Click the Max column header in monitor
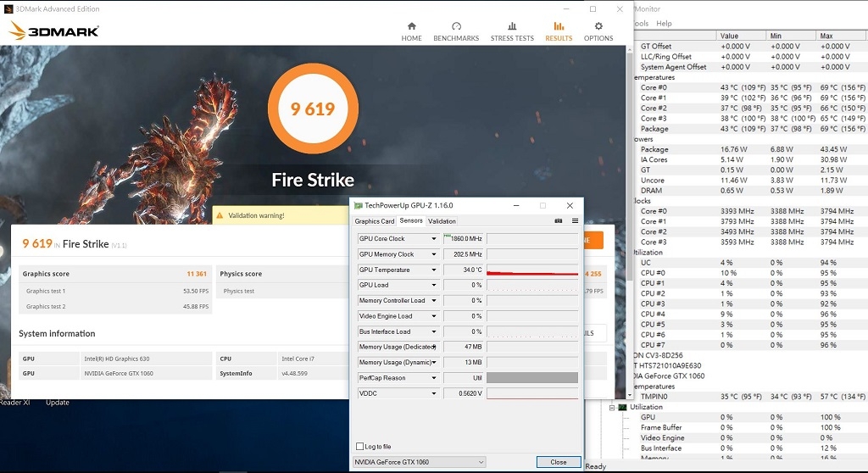 (842, 36)
